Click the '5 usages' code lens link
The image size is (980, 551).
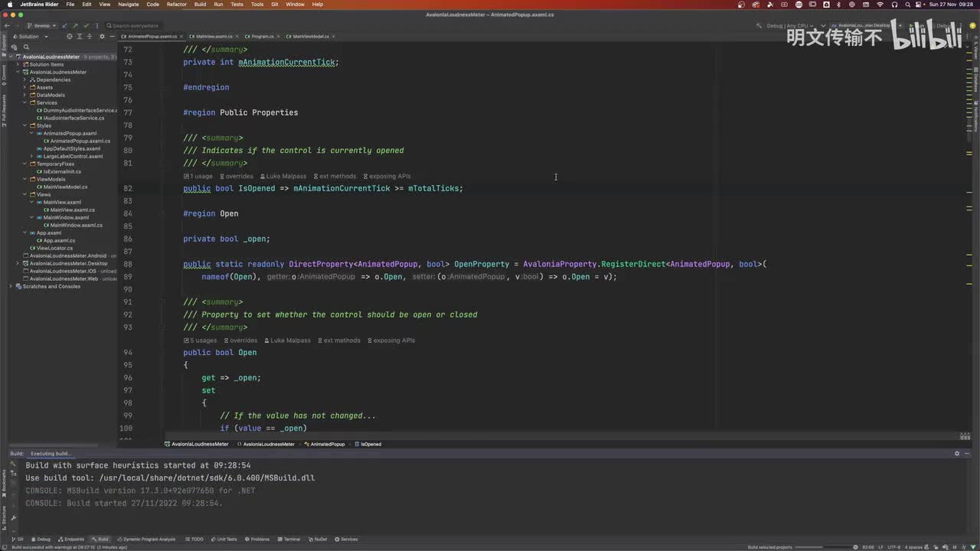click(x=201, y=341)
